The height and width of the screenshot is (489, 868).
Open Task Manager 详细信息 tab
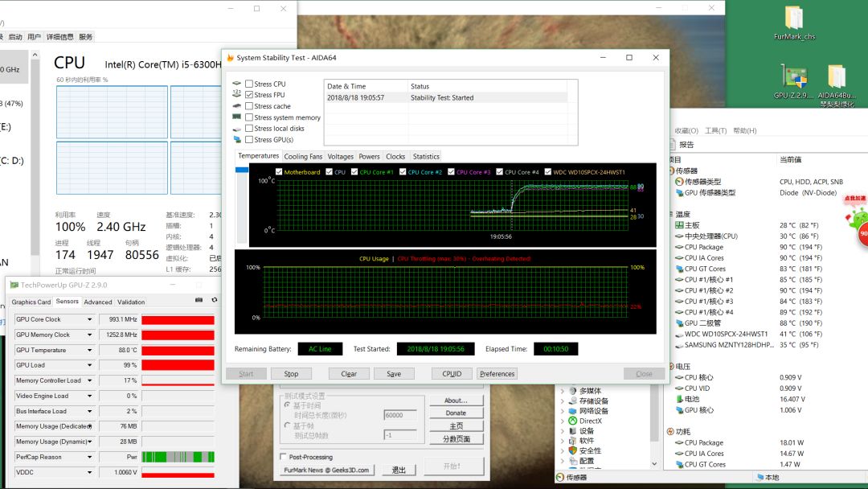(59, 36)
